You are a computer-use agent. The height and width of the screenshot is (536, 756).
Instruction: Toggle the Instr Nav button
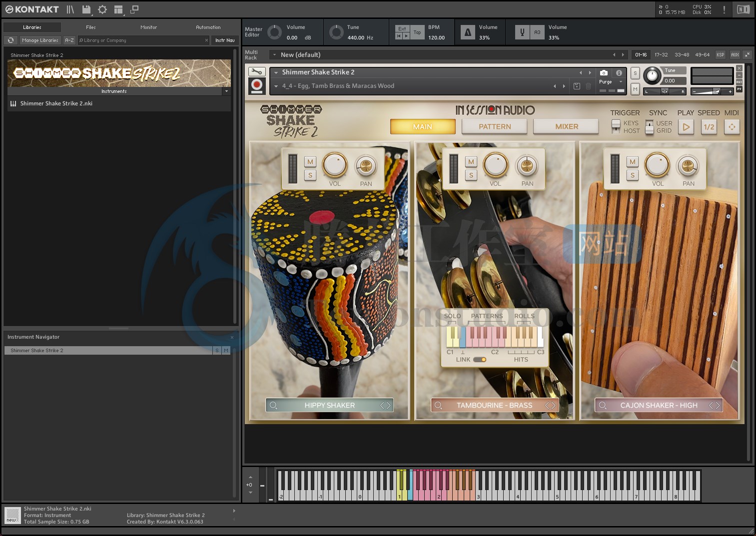(x=225, y=40)
